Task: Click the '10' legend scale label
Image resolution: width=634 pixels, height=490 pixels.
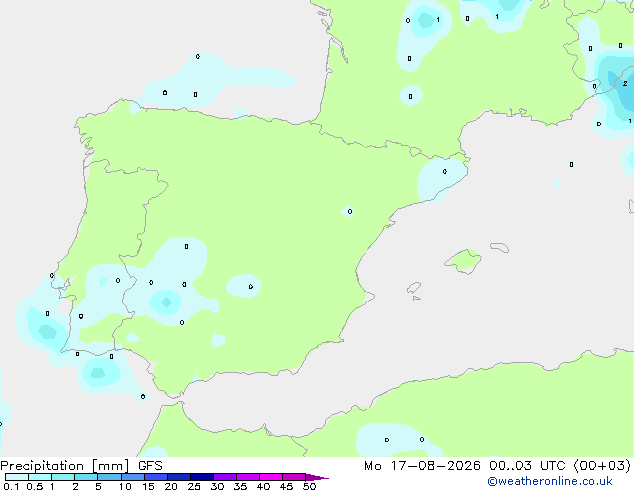Action: pyautogui.click(x=125, y=486)
